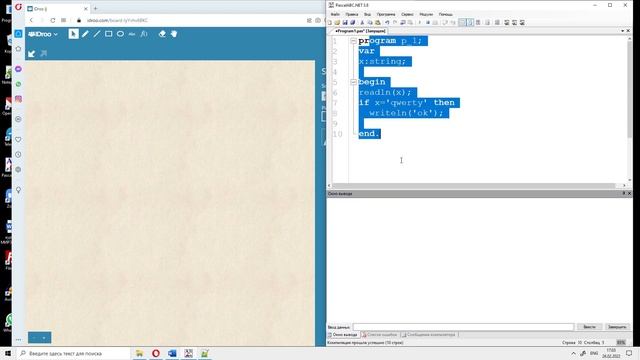Click New file icon in PascalABC toolbar
This screenshot has width=640, height=360.
coord(330,22)
